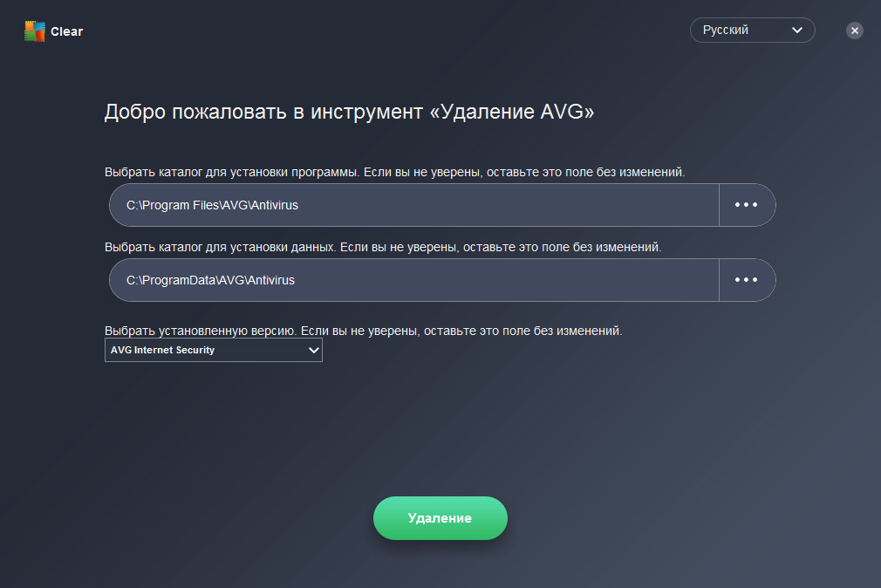The image size is (881, 588).
Task: Click the AVG logo icon
Action: [x=34, y=31]
